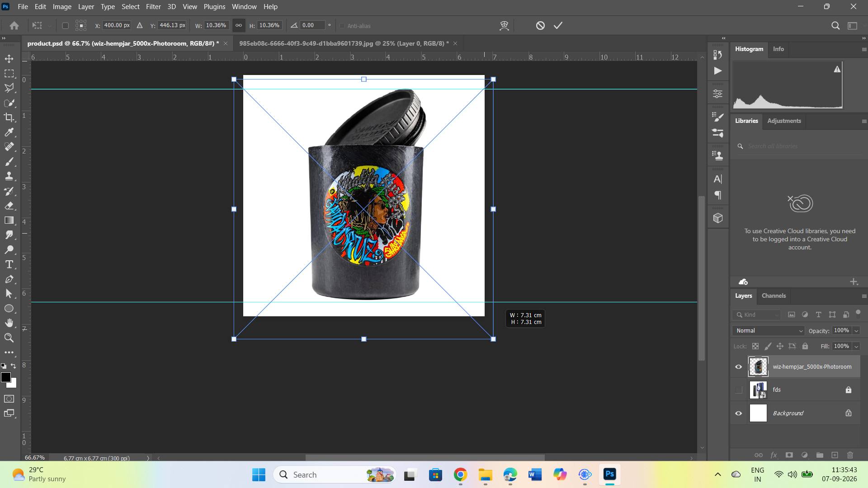Expand the Opacity value dropdown
The image size is (868, 488).
[x=856, y=331]
